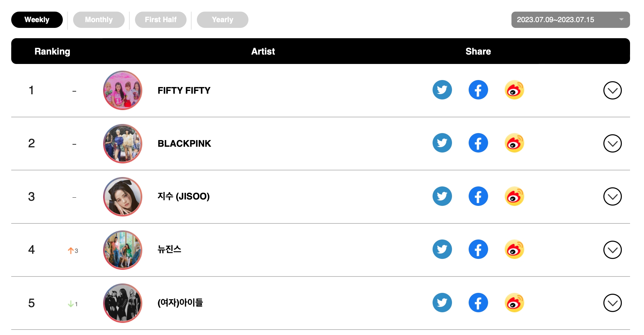Screen dimensions: 644x335
Task: Expand the (여자)아이들 row details
Action: pyautogui.click(x=612, y=303)
